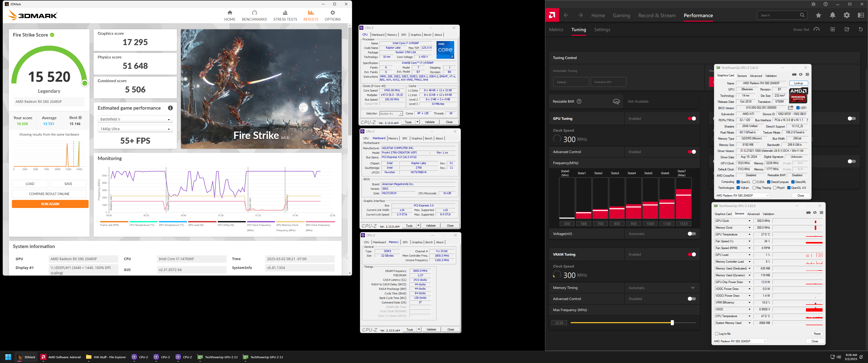
Task: Open favorites star in AMD Software
Action: point(819,15)
